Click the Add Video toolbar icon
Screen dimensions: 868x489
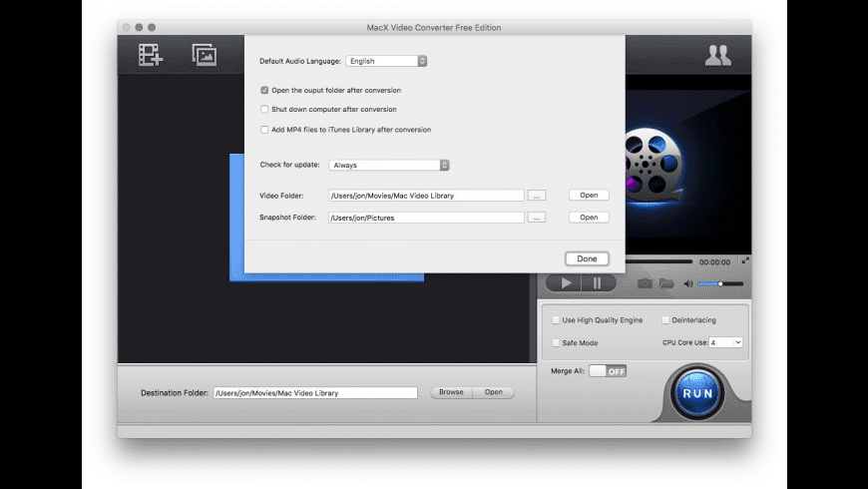(x=151, y=56)
